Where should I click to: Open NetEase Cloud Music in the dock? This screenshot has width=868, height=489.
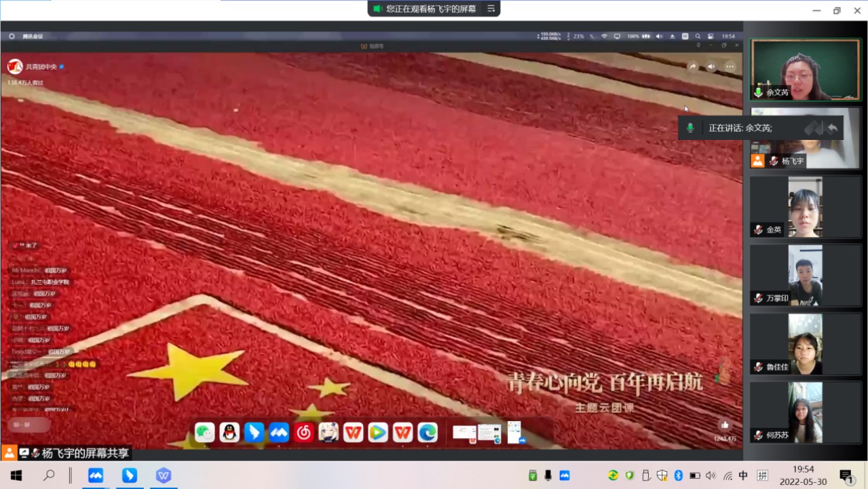click(x=303, y=432)
